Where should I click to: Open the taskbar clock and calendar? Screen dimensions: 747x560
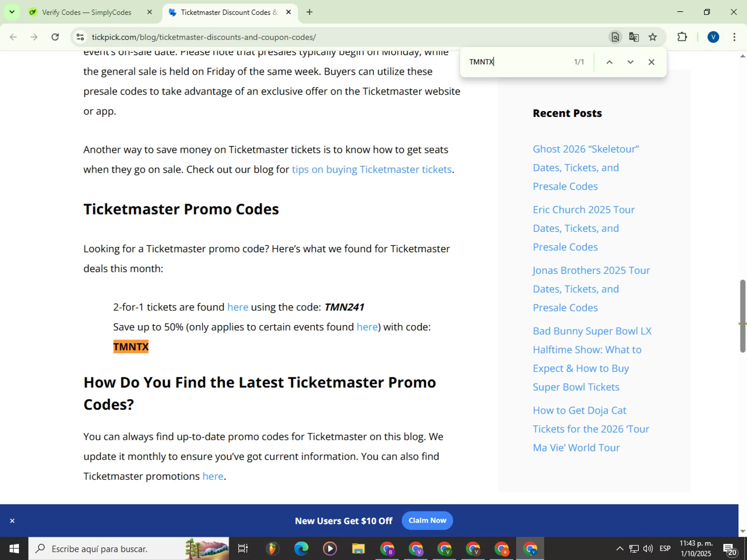pyautogui.click(x=696, y=549)
